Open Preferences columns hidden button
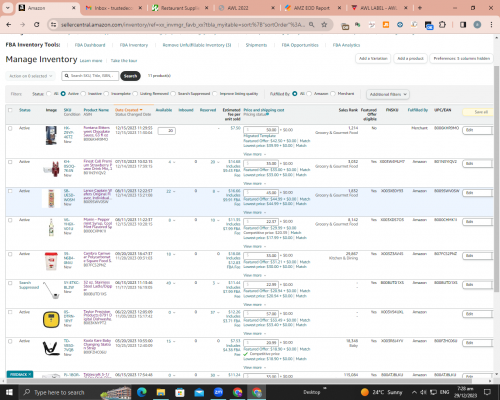 pos(462,58)
